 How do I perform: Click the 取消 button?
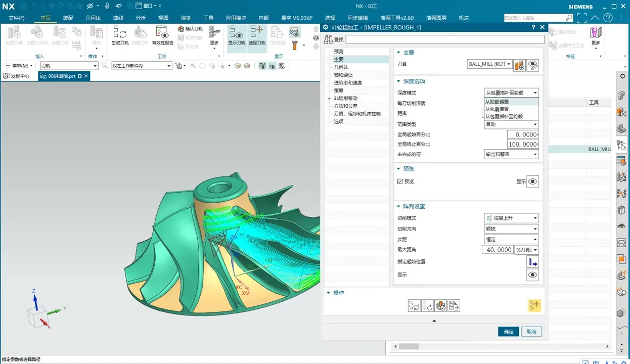(x=531, y=332)
